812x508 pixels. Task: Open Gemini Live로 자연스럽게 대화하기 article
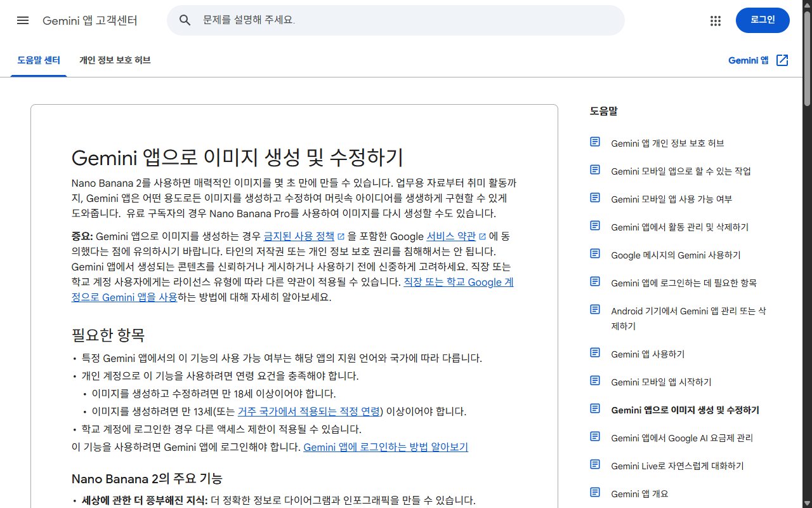(677, 466)
